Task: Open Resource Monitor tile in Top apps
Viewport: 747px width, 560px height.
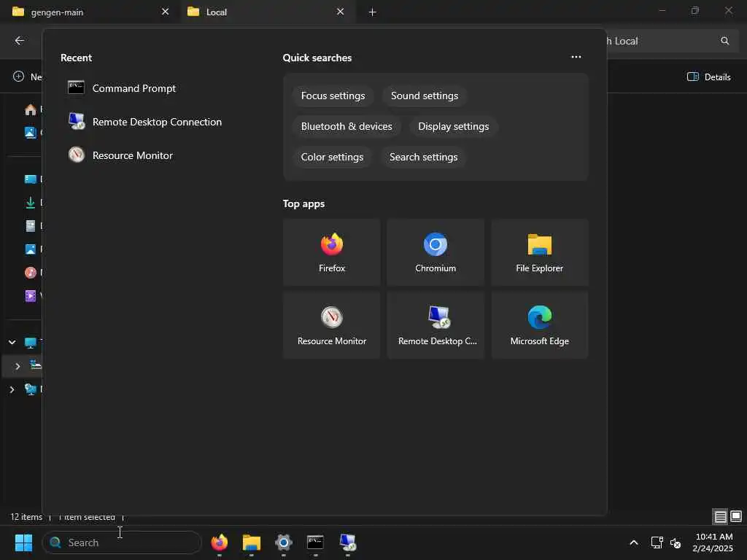Action: [x=332, y=325]
